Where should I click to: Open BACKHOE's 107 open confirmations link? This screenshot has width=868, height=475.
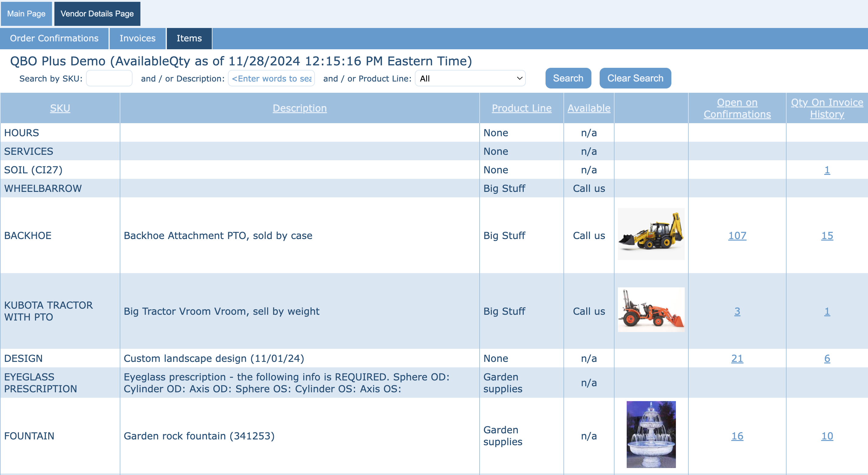click(737, 235)
